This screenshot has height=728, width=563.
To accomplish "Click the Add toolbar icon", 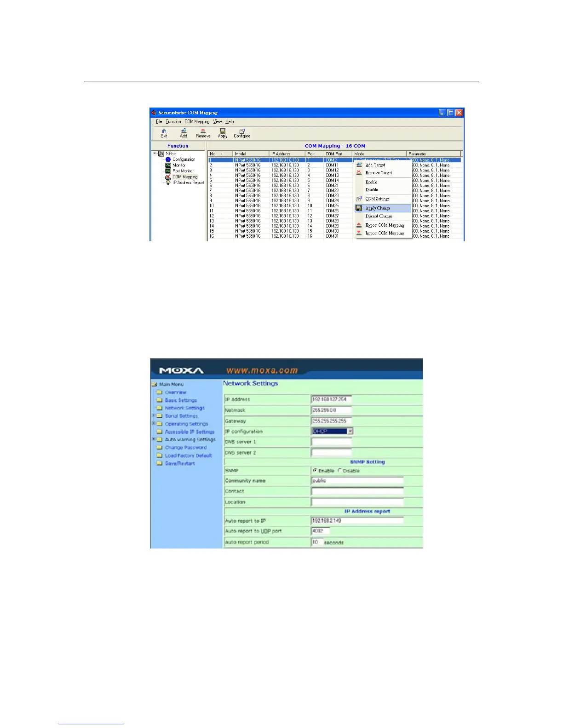I will [184, 131].
